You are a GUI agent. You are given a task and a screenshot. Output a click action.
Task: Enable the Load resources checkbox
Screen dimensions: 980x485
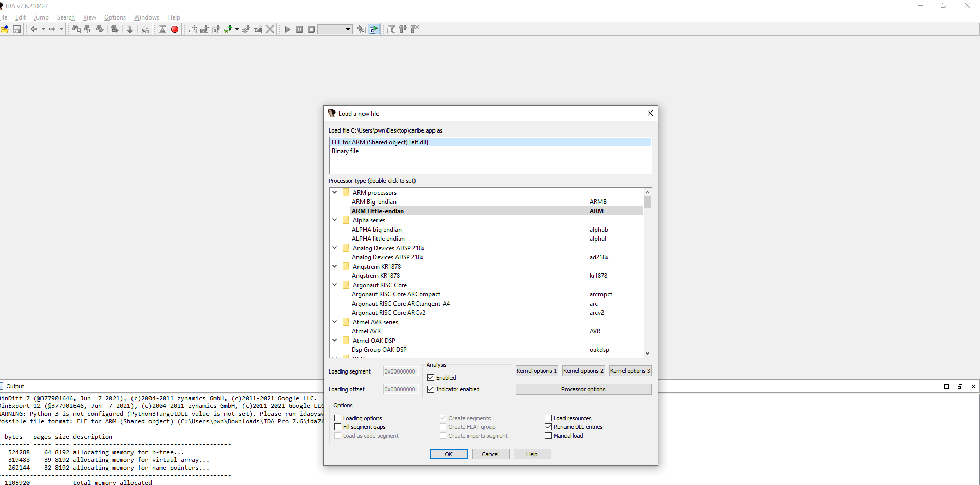pos(549,418)
